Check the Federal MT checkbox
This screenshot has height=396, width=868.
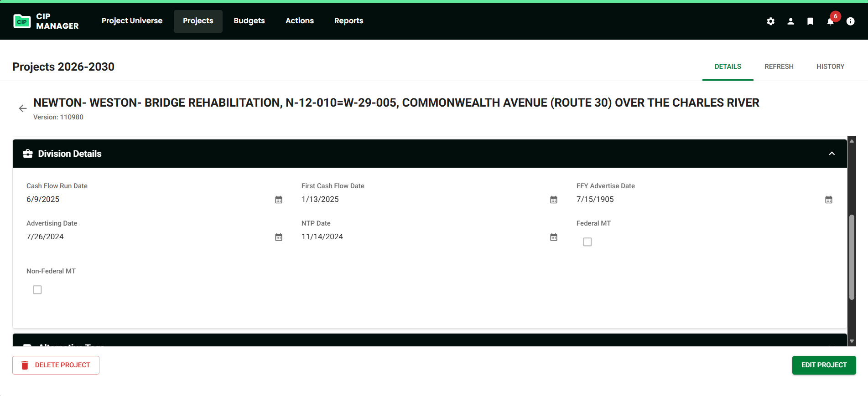[x=587, y=242]
